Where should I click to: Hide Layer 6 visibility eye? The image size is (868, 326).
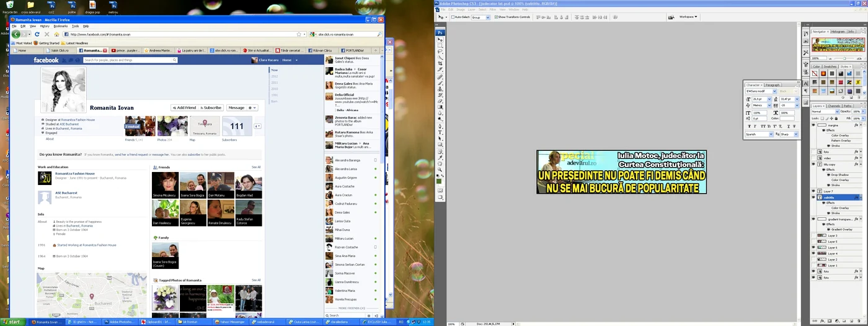pos(813,248)
